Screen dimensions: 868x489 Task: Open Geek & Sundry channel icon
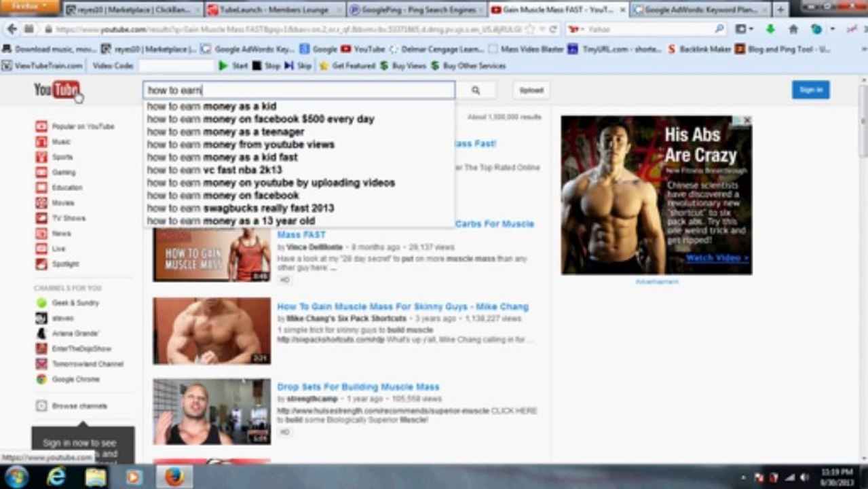tap(41, 303)
